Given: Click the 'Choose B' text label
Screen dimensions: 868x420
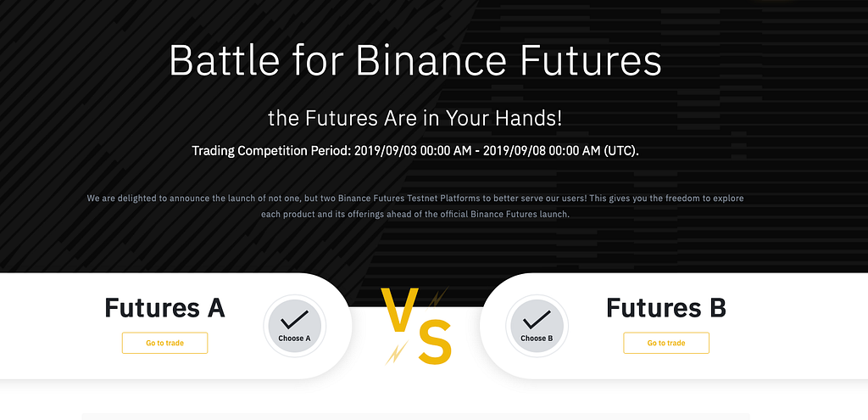Looking at the screenshot, I should 537,339.
